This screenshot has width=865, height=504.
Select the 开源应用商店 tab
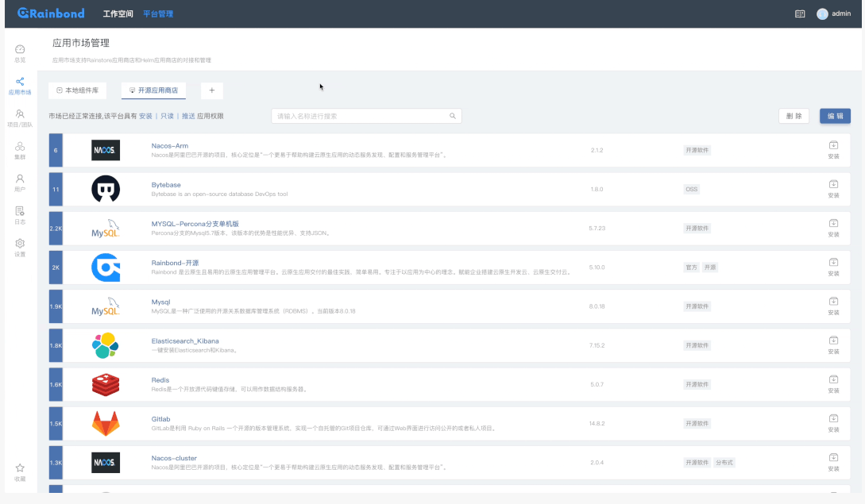click(153, 90)
